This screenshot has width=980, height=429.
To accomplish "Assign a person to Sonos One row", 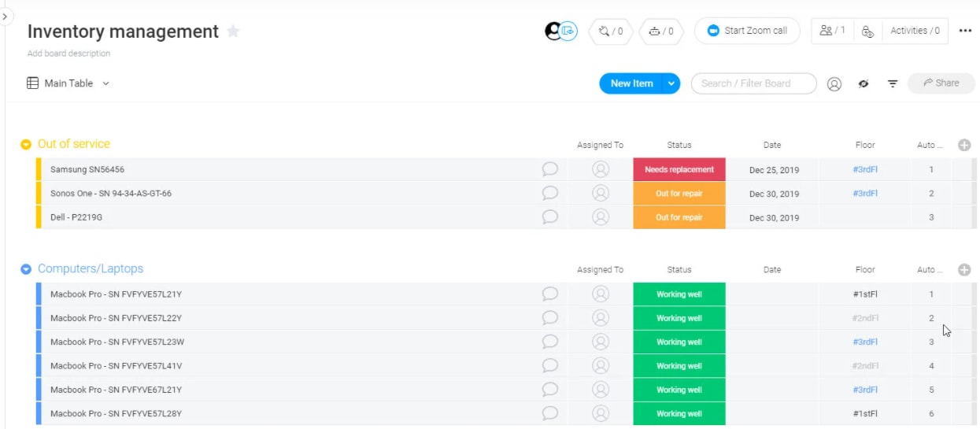I will pyautogui.click(x=601, y=193).
